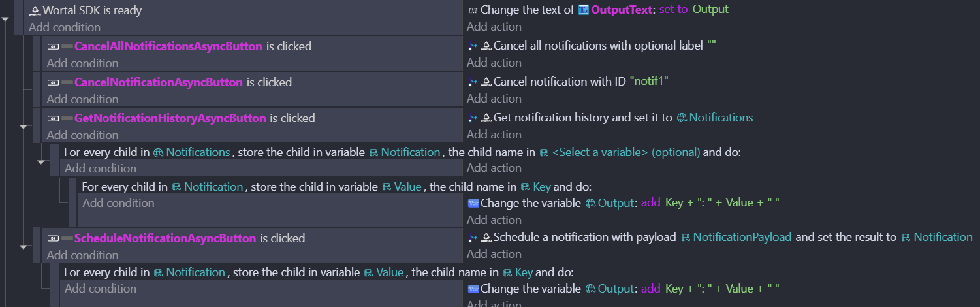Click the OutputText object icon
Screen dimensions: 980x307
(x=584, y=10)
